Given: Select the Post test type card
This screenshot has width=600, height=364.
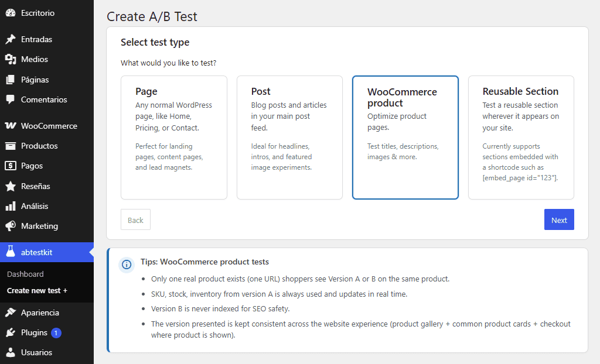Looking at the screenshot, I should point(289,138).
